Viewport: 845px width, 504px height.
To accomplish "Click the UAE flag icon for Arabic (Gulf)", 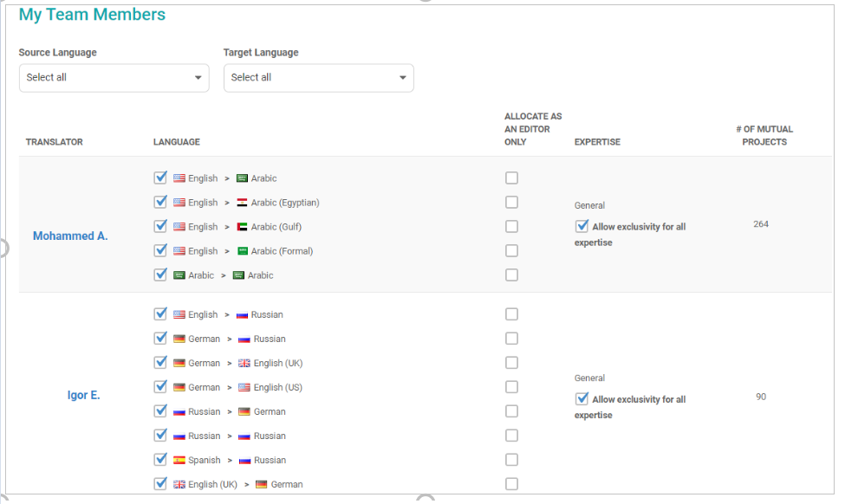I will (x=242, y=227).
